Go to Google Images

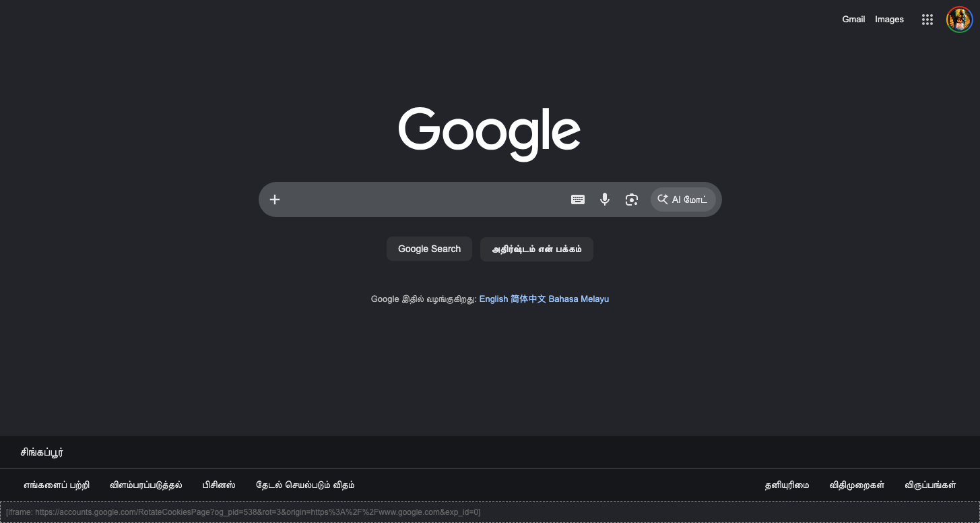[889, 20]
